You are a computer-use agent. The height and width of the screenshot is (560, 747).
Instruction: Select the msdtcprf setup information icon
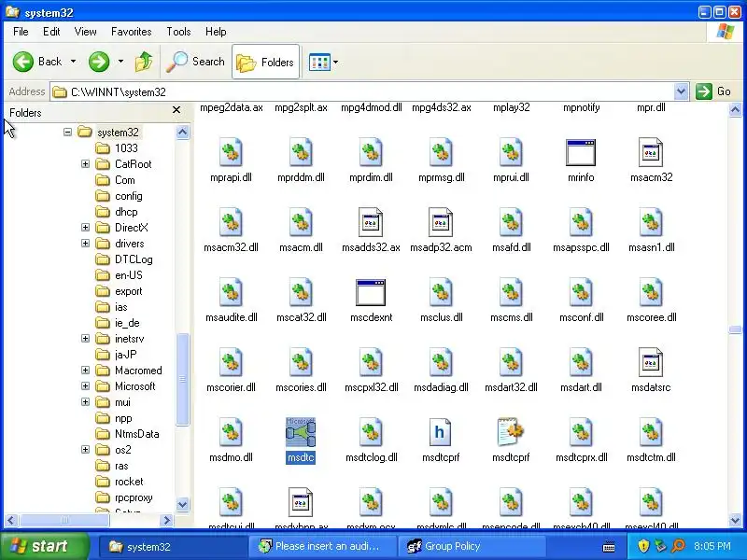click(x=510, y=431)
